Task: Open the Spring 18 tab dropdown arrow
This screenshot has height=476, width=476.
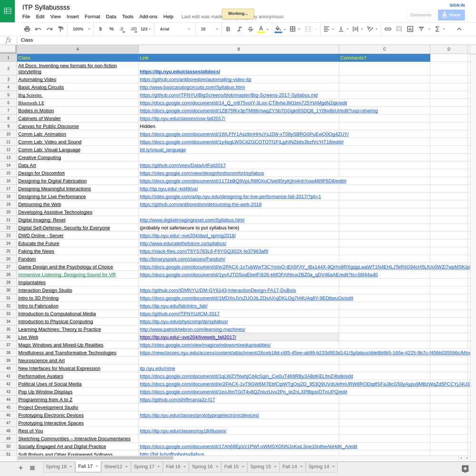Action: (x=71, y=466)
